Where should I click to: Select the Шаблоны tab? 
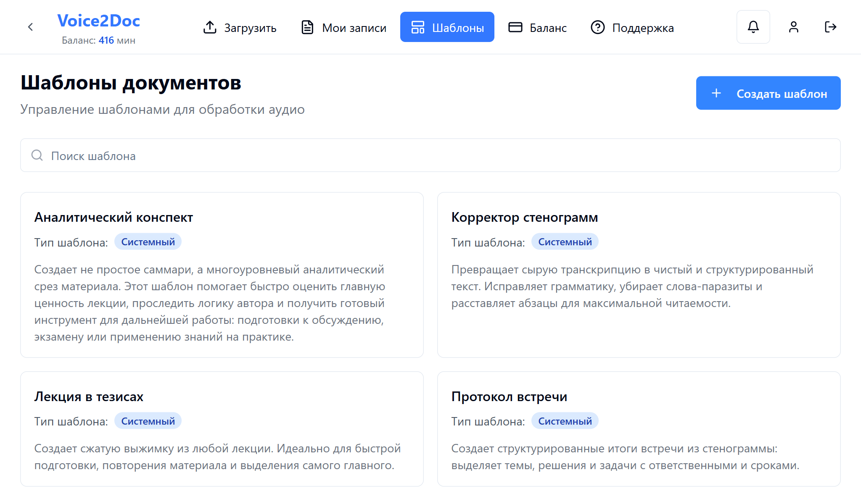[447, 27]
